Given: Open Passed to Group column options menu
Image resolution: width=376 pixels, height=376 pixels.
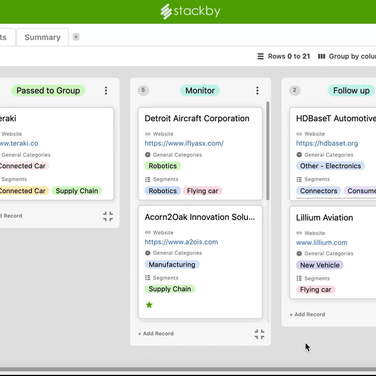Looking at the screenshot, I should pyautogui.click(x=106, y=91).
